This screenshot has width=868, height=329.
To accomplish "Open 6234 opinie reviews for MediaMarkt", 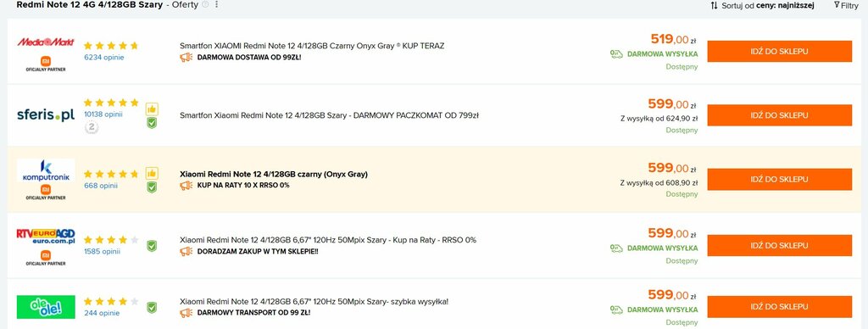I will (x=104, y=57).
